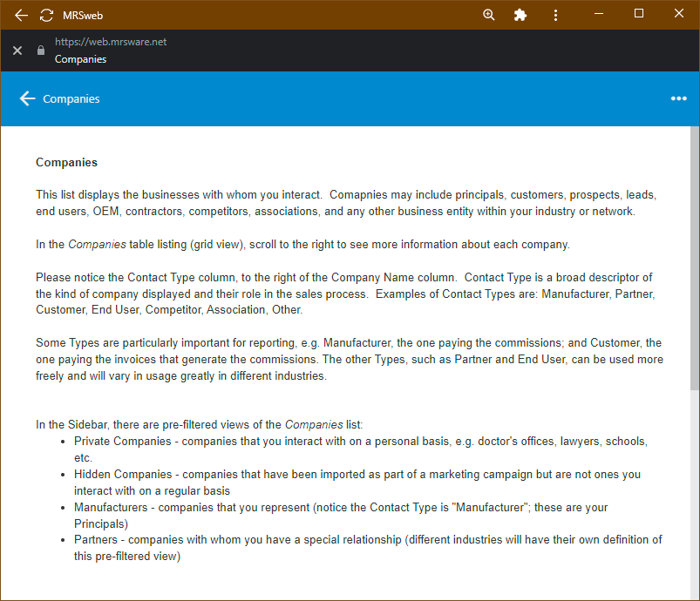The image size is (700, 601).
Task: Reload the MRSweb page
Action: [46, 15]
